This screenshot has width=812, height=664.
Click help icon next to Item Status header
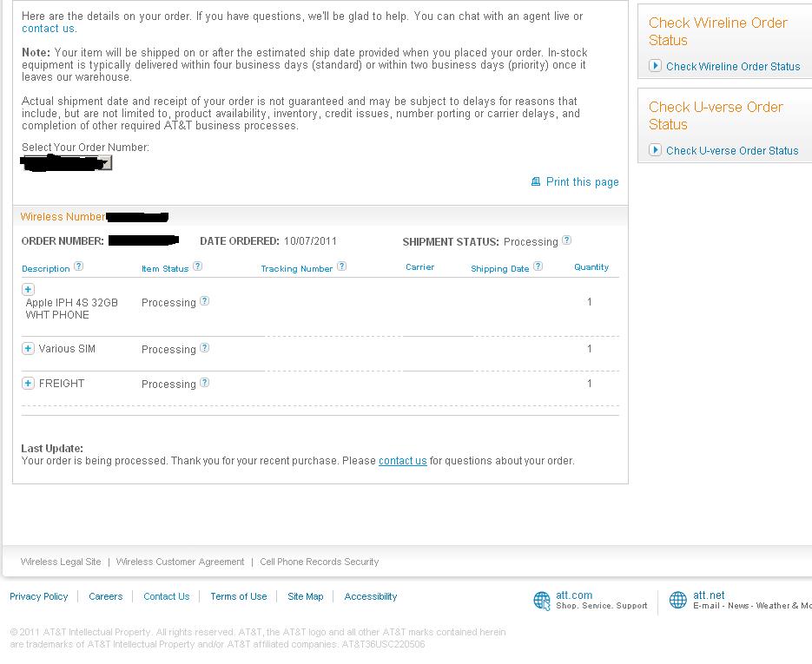[x=197, y=266]
